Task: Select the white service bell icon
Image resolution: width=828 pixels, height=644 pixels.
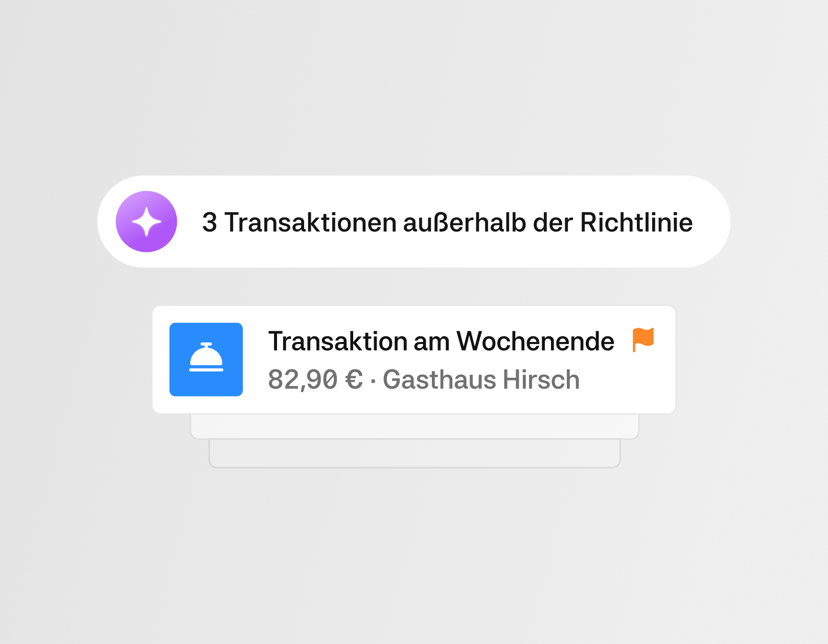Action: (x=206, y=357)
